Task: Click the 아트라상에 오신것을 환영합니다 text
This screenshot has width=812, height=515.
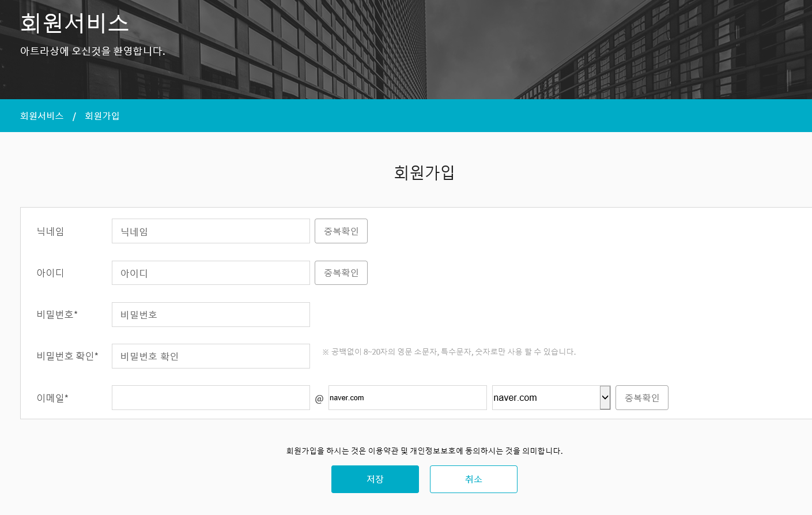Action: point(93,51)
